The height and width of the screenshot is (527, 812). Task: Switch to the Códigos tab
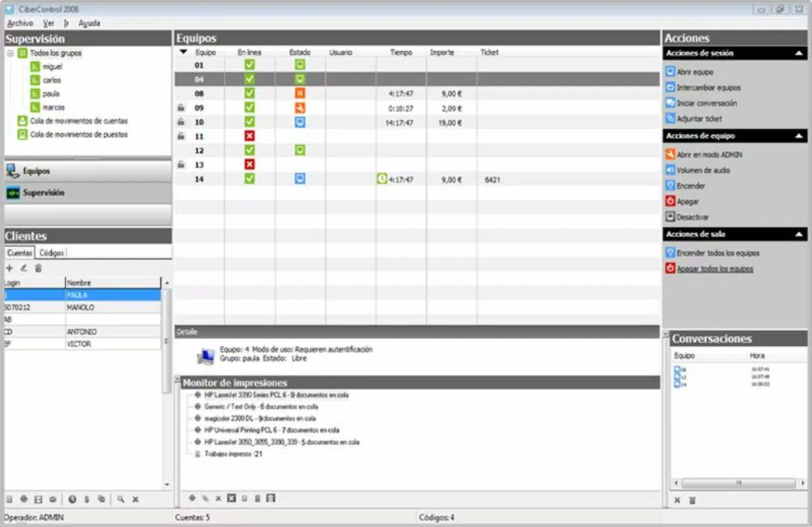point(51,252)
